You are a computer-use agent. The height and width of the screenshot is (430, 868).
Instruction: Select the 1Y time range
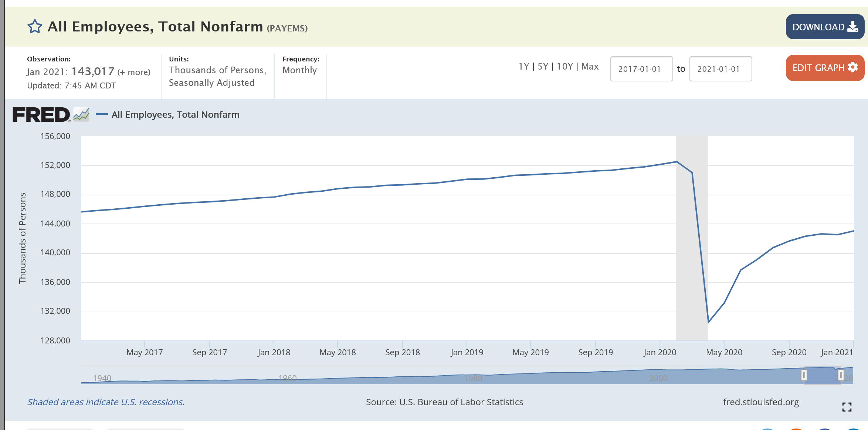(x=523, y=67)
